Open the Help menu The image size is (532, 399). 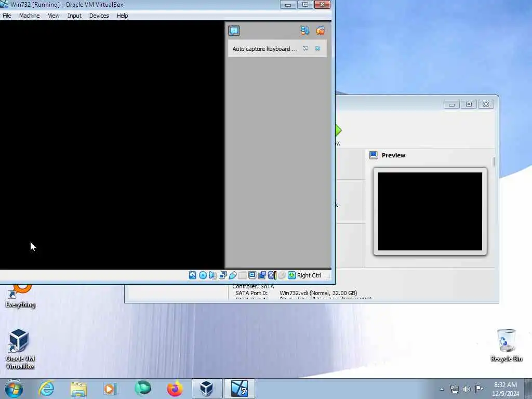[123, 16]
